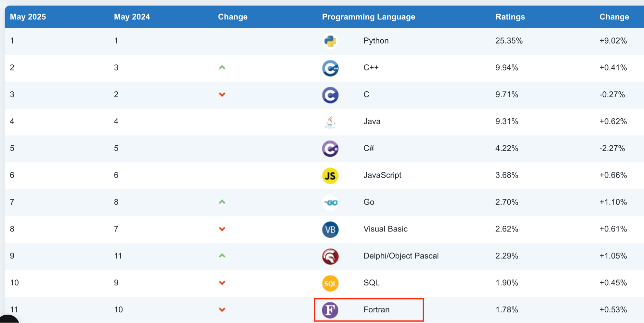
Task: Click the Fortran language name
Action: coord(376,309)
